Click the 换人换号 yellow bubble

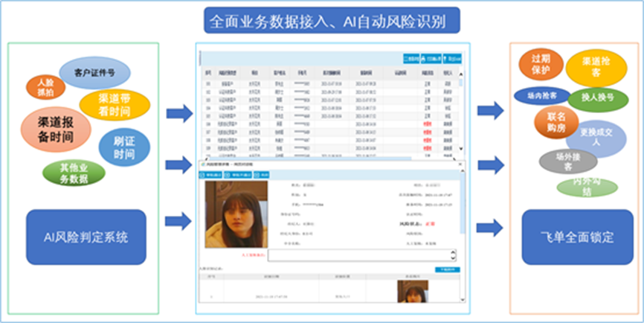(x=596, y=97)
